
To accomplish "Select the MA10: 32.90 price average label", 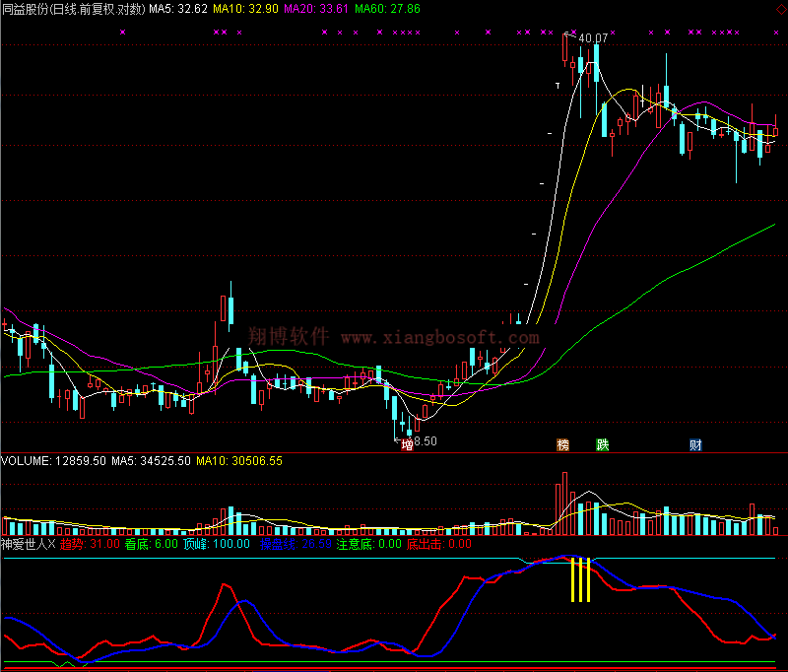I will tap(245, 9).
